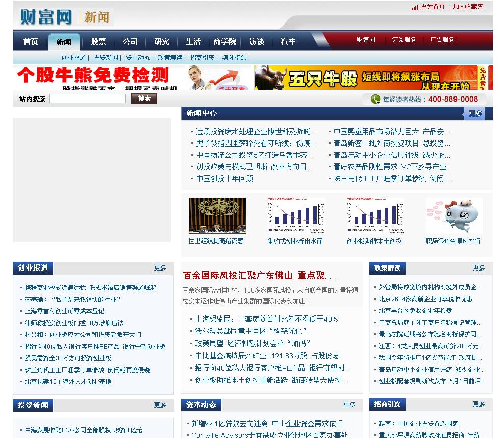Screen dimensions: 504x438
Task: Open the 资本动态 sub-menu link
Action: click(x=138, y=58)
